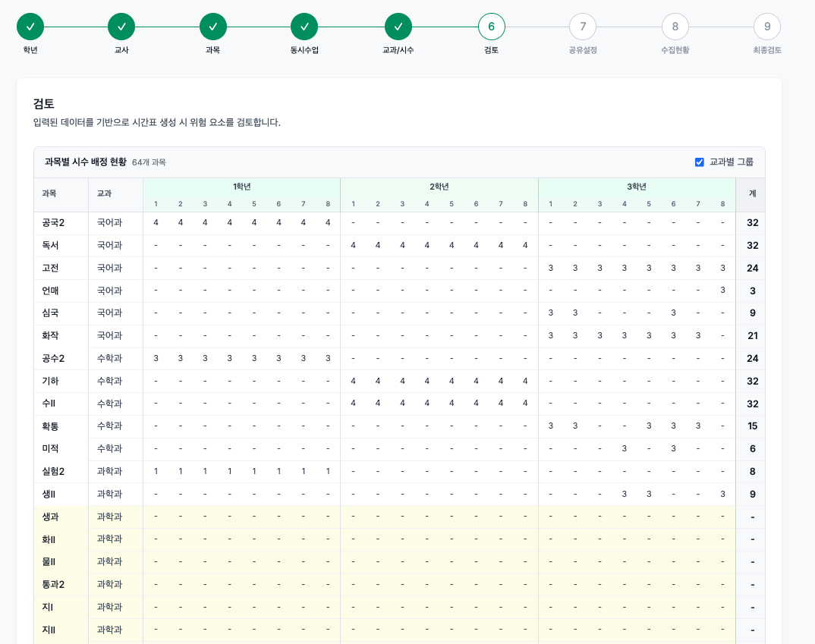The width and height of the screenshot is (815, 644).
Task: Select the 1학년 group header
Action: (x=242, y=187)
